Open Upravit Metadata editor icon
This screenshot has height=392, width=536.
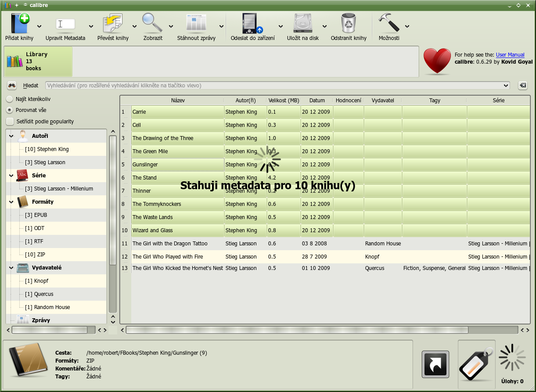click(x=65, y=24)
